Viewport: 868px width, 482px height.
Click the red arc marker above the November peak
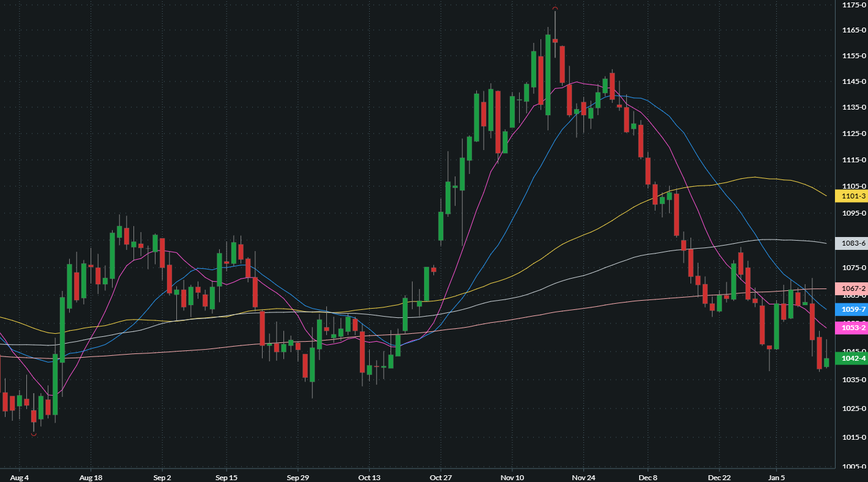[x=555, y=9]
